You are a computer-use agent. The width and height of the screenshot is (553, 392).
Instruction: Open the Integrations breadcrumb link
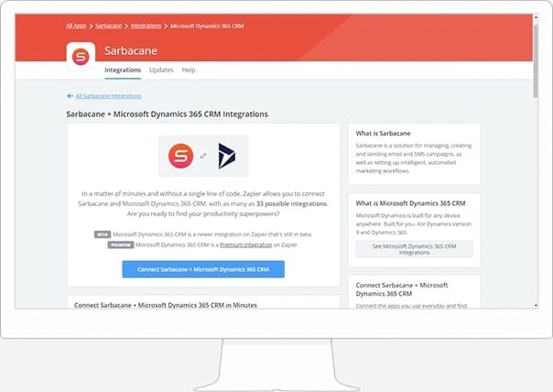(x=146, y=26)
